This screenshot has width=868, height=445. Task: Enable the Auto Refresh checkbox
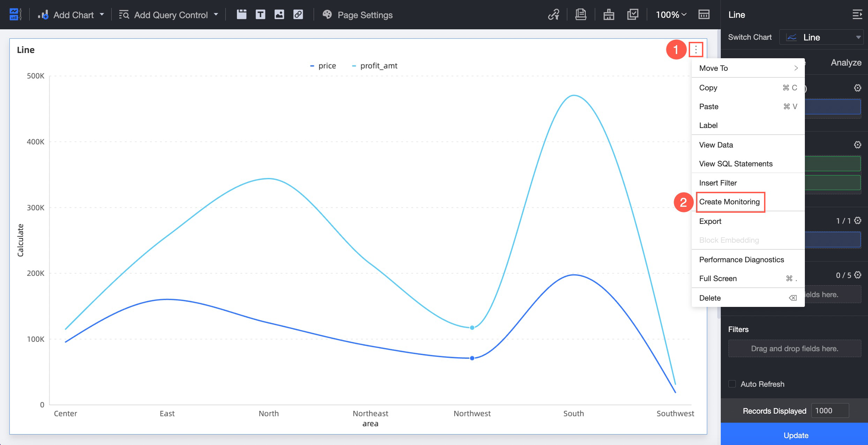point(732,384)
